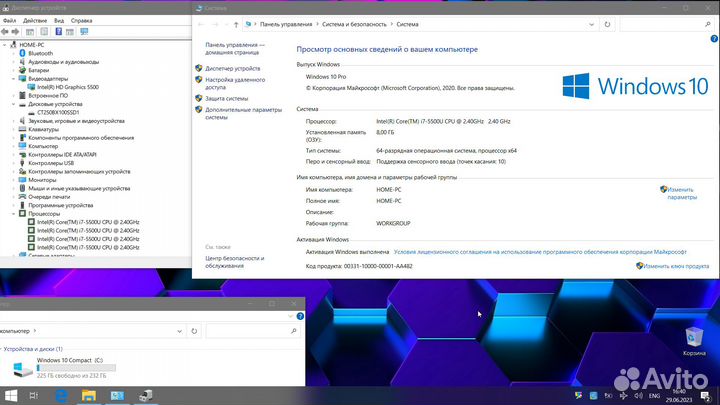This screenshot has height=405, width=720.
Task: Click the Батареи battery icon in device tree
Action: coord(22,70)
